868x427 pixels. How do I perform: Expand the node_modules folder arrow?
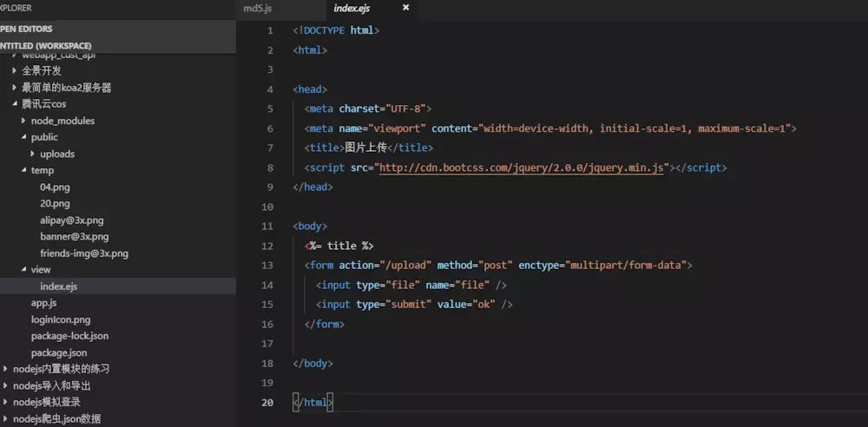[23, 120]
